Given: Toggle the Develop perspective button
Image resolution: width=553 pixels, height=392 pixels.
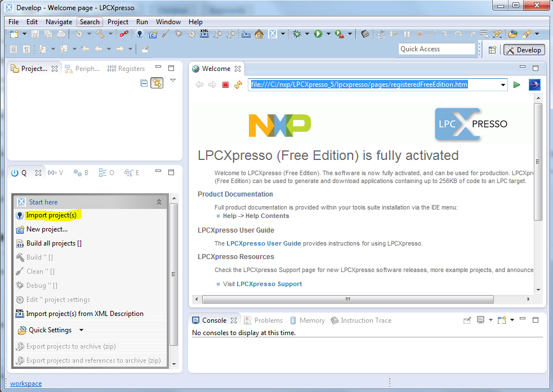Looking at the screenshot, I should [x=524, y=50].
